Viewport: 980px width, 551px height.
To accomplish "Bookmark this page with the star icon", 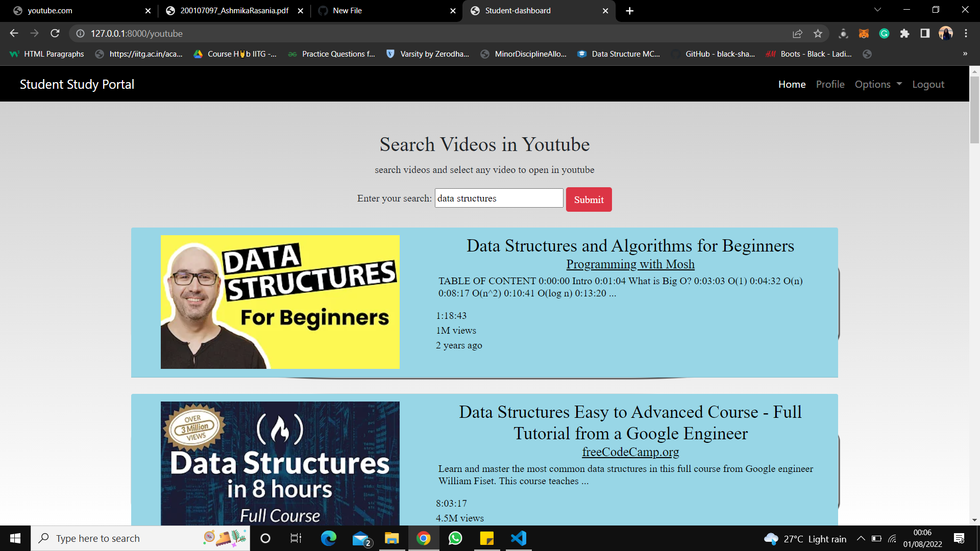I will tap(818, 33).
